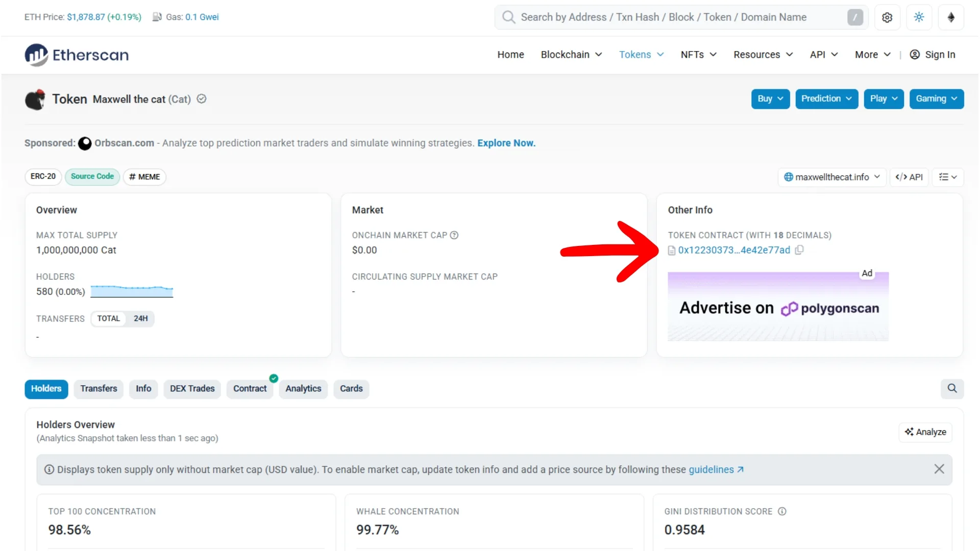Click the Maxwell the cat token image
Image resolution: width=980 pixels, height=551 pixels.
coord(35,99)
